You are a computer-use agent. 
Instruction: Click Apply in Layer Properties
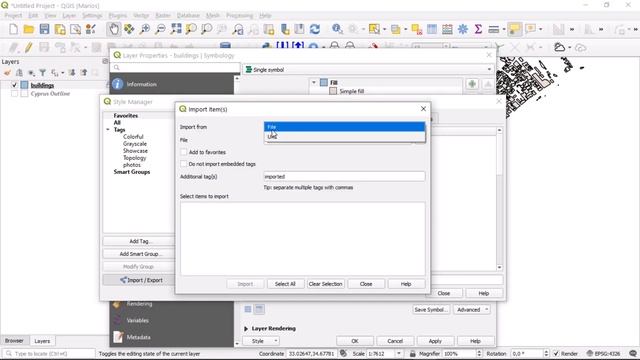435,341
